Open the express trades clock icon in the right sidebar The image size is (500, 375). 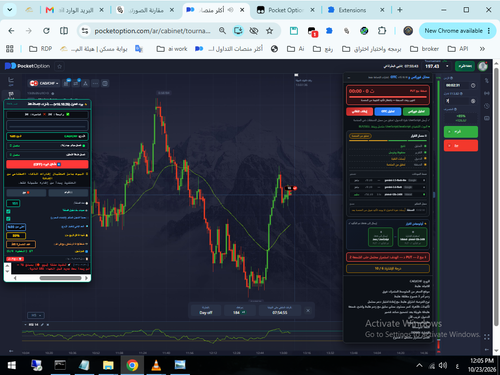[487, 106]
